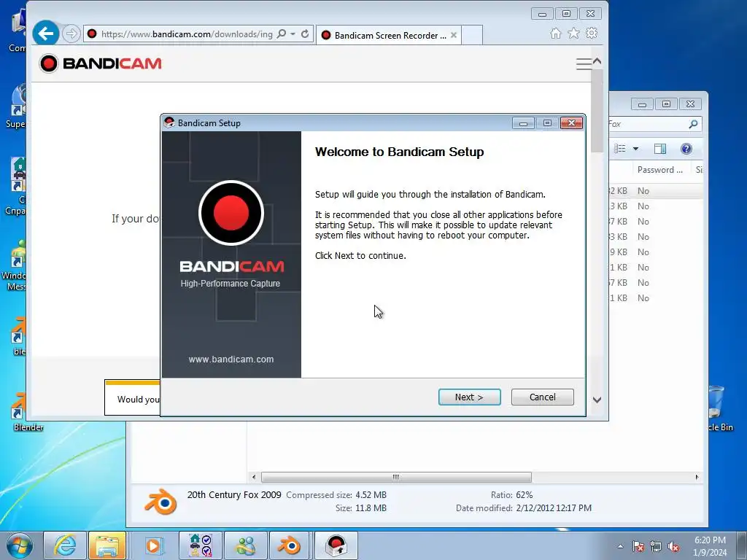
Task: Open the Windows Start menu
Action: click(x=20, y=545)
